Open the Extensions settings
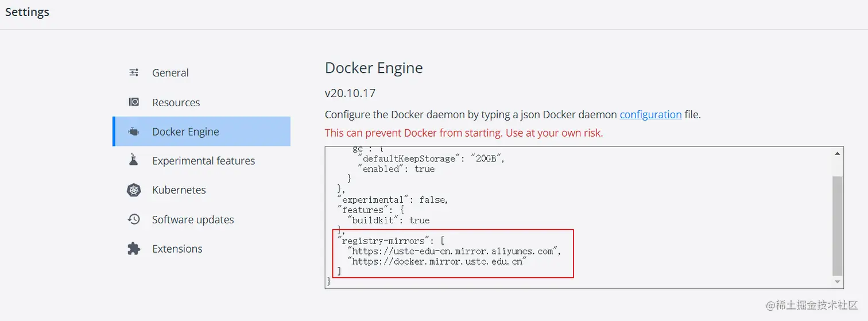Viewport: 868px width, 321px height. (177, 249)
